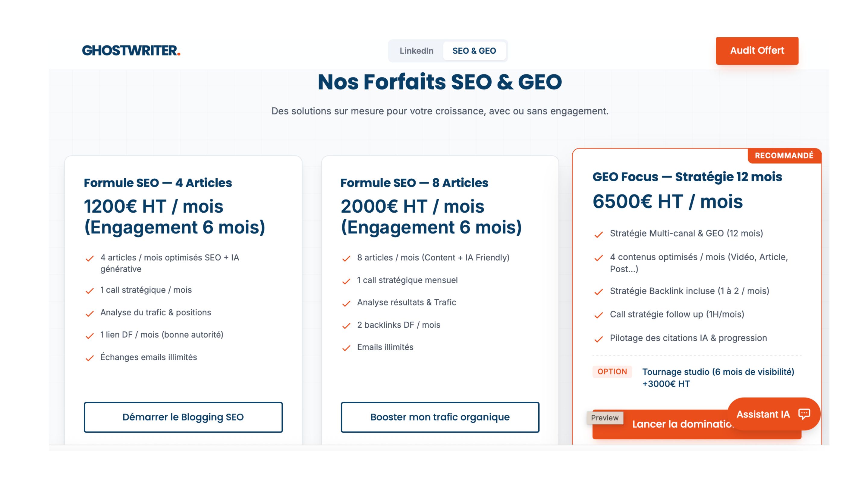The width and height of the screenshot is (868, 488).
Task: Click checkmark next to 4 articles / mois
Action: click(x=90, y=259)
